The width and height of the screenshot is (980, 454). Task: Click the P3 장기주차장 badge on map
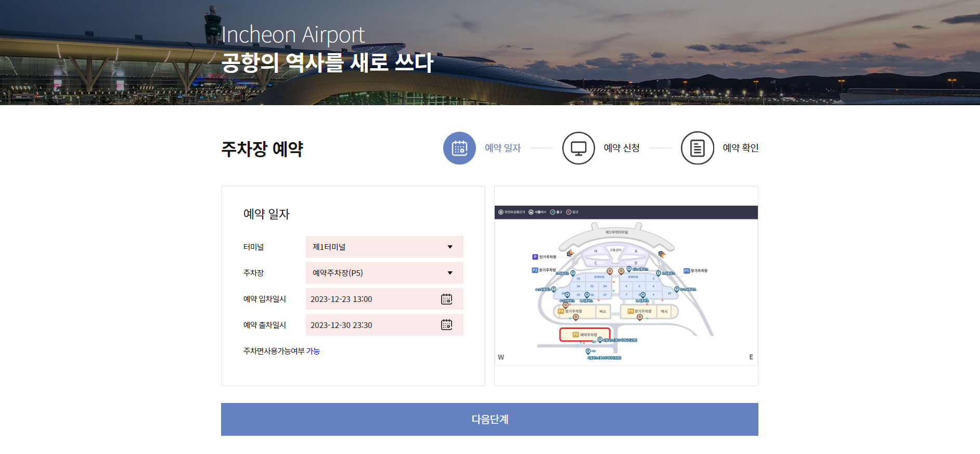(x=630, y=311)
